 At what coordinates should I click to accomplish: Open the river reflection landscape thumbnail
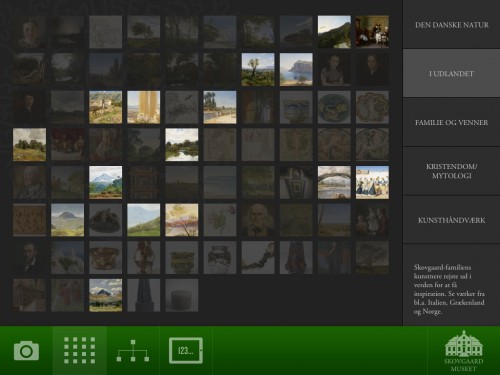click(182, 145)
